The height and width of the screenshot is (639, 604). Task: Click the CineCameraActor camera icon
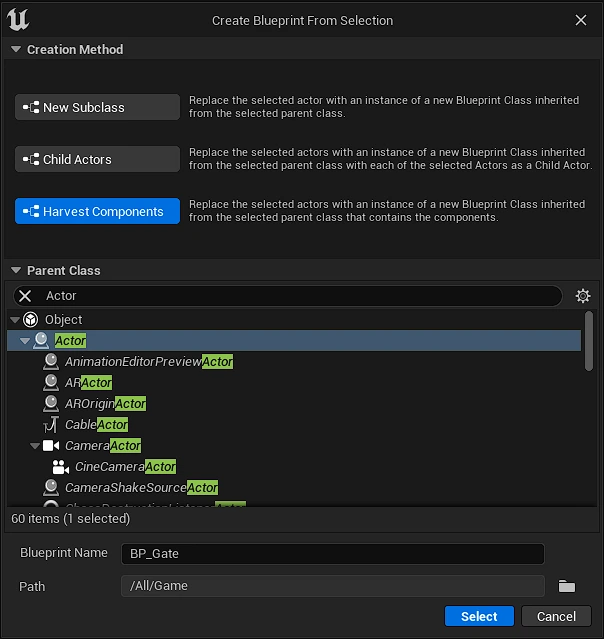pyautogui.click(x=61, y=467)
